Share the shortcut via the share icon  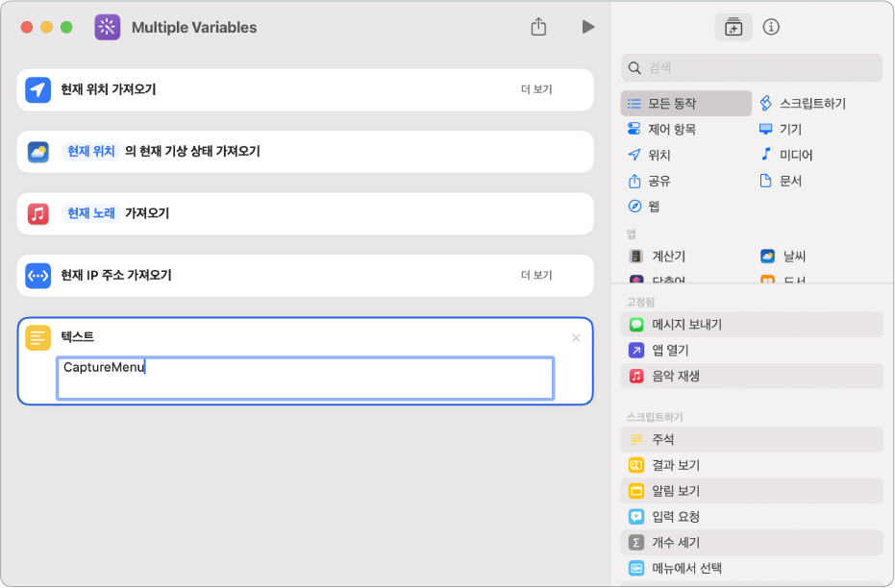(538, 26)
